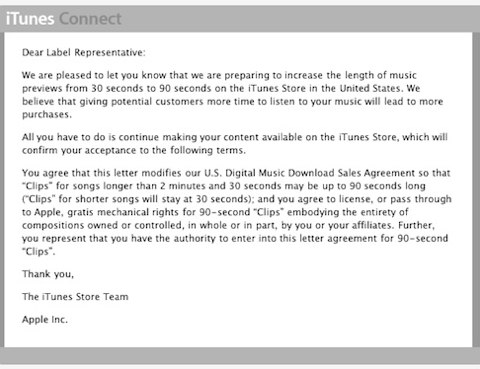The image size is (480, 369).
Task: Click the text '30 seconds to 90 seconds'
Action: (151, 88)
